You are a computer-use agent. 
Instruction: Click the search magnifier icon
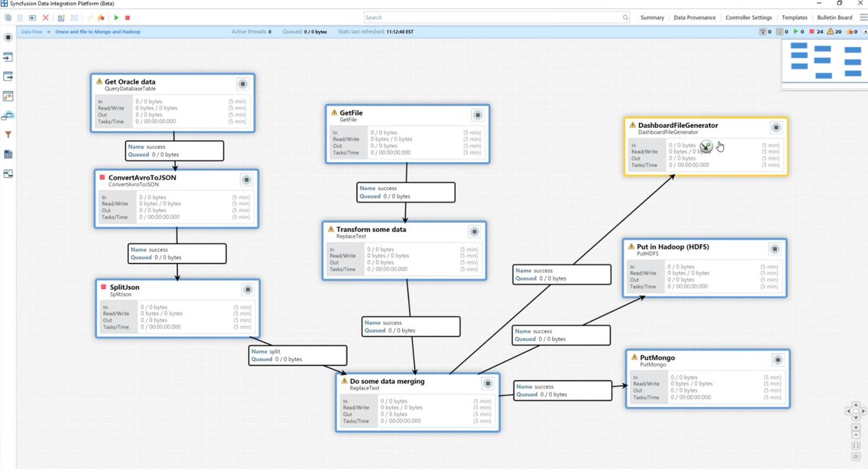(625, 17)
